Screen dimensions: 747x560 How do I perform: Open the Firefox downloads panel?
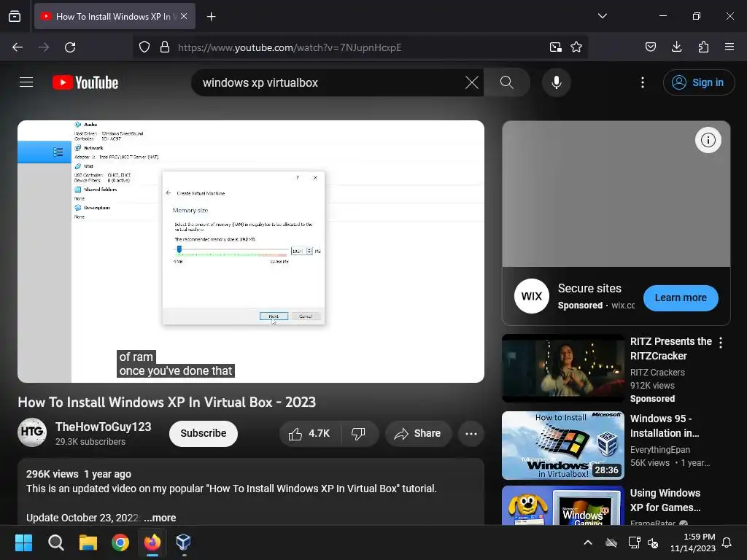tap(676, 47)
